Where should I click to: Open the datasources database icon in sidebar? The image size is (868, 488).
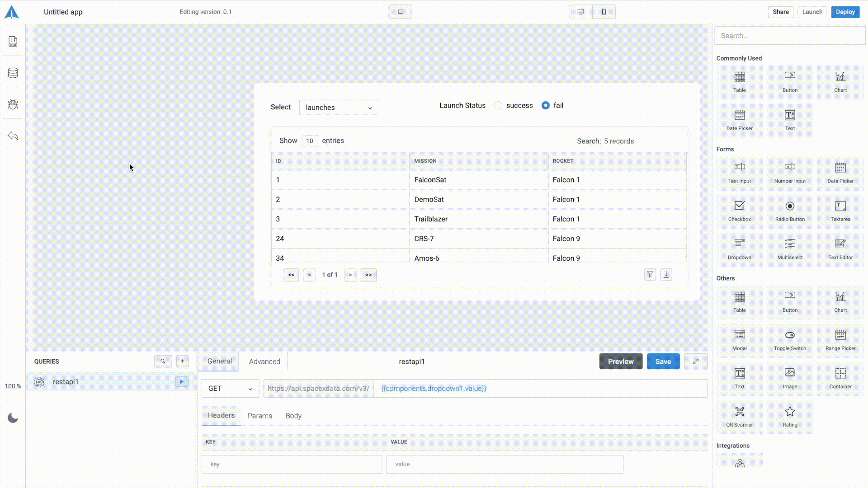[x=13, y=73]
